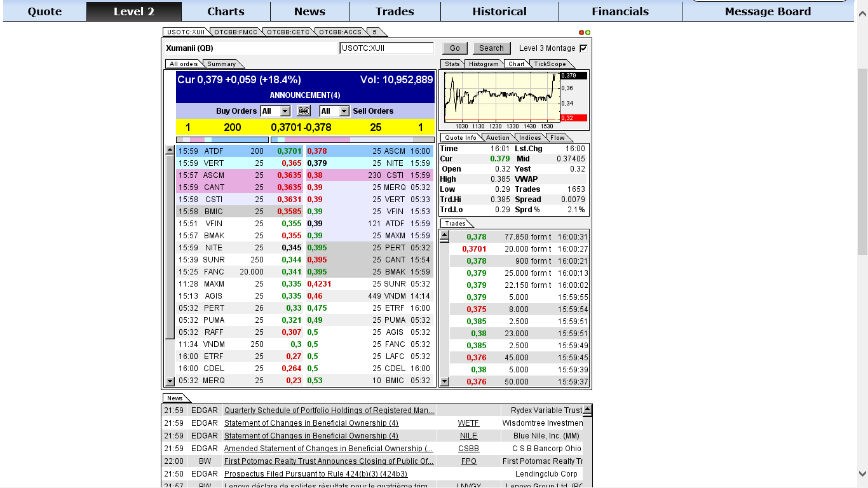The width and height of the screenshot is (868, 488).
Task: Click the Lendingclub Corp news entry
Action: [x=546, y=474]
